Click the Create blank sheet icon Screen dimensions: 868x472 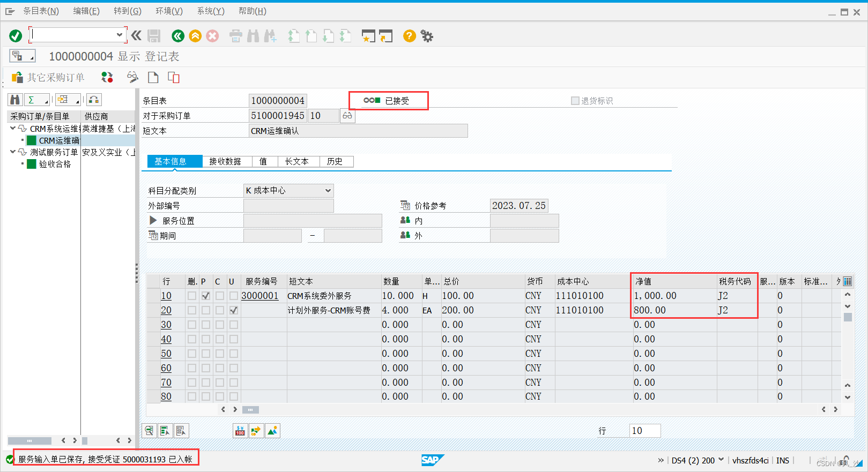[153, 77]
